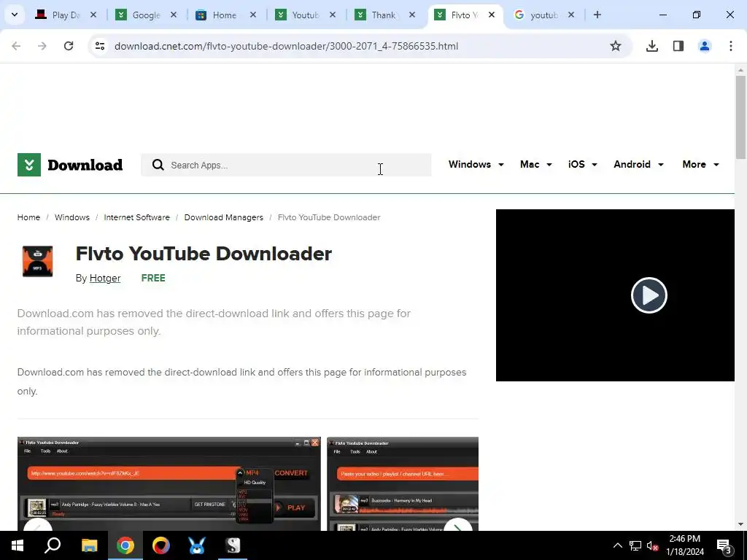Image resolution: width=747 pixels, height=560 pixels.
Task: Open the S-logo taskbar app
Action: click(233, 545)
